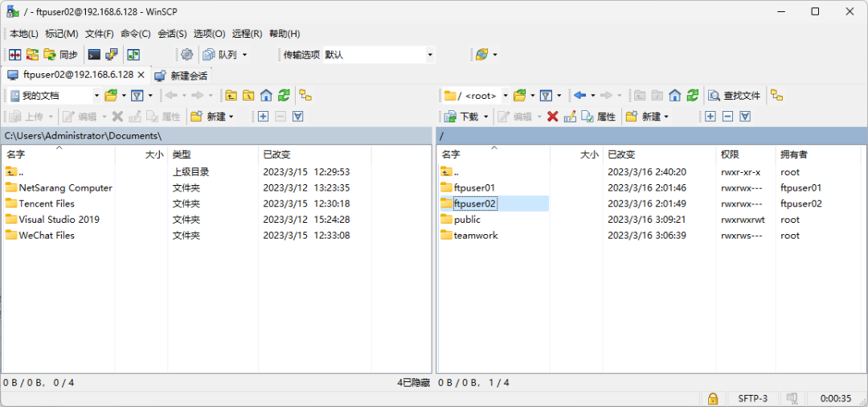Click remote panel unselect files minus icon

pos(728,117)
